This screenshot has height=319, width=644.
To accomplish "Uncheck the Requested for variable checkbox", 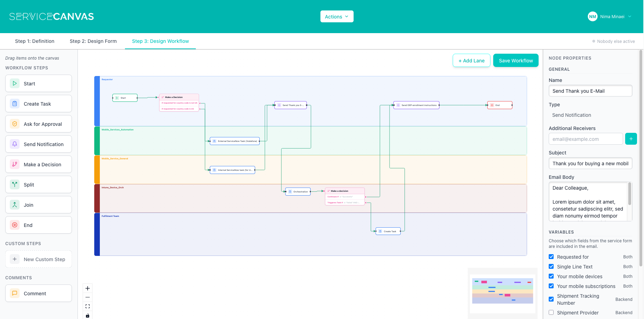I will (x=551, y=257).
